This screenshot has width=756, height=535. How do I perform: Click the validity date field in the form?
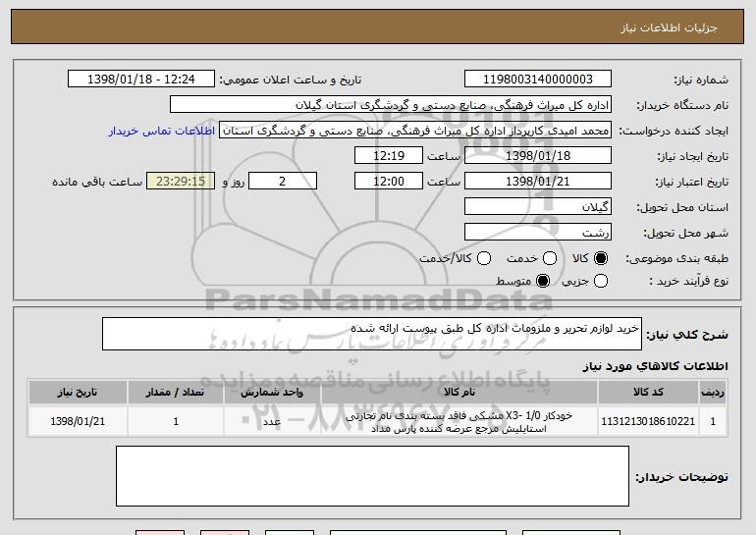point(538,182)
